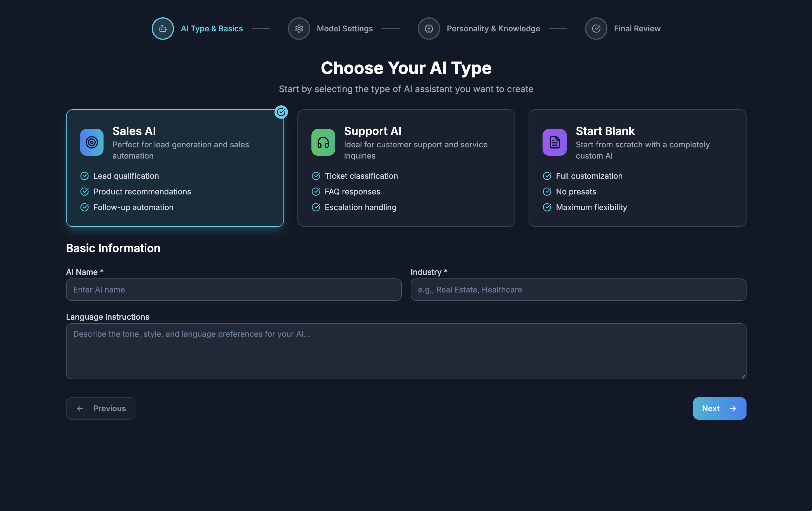Click the brain icon for Personality & Knowledge

tap(429, 29)
